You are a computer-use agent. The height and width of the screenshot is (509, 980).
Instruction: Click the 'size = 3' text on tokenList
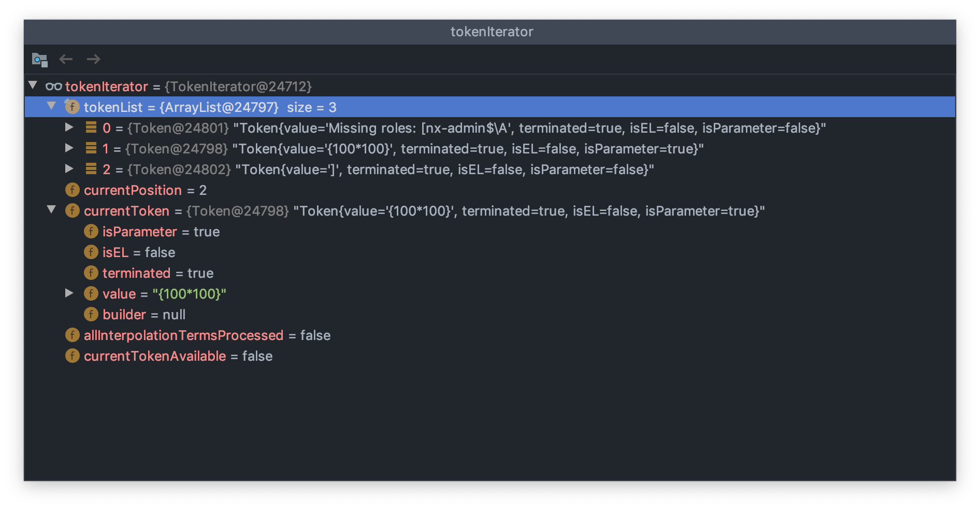pyautogui.click(x=312, y=107)
